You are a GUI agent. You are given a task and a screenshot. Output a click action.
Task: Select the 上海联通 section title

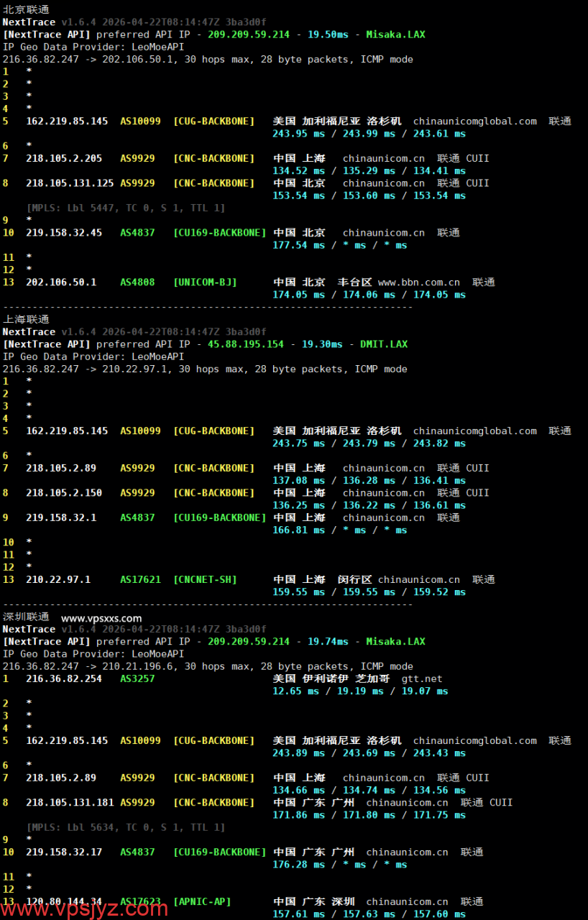[x=25, y=318]
